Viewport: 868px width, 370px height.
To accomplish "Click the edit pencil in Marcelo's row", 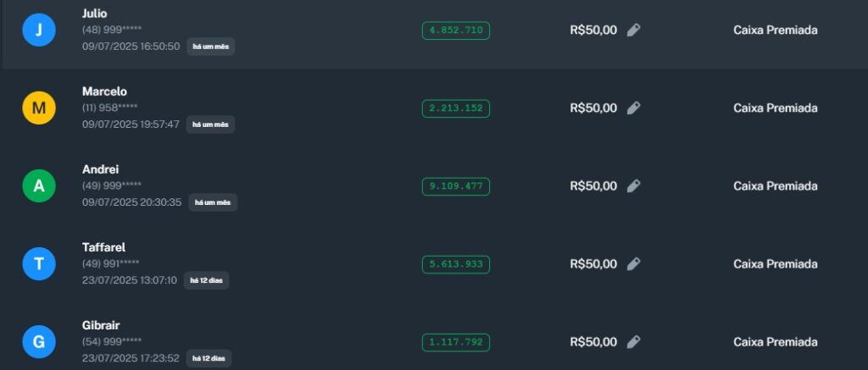I will pyautogui.click(x=633, y=108).
